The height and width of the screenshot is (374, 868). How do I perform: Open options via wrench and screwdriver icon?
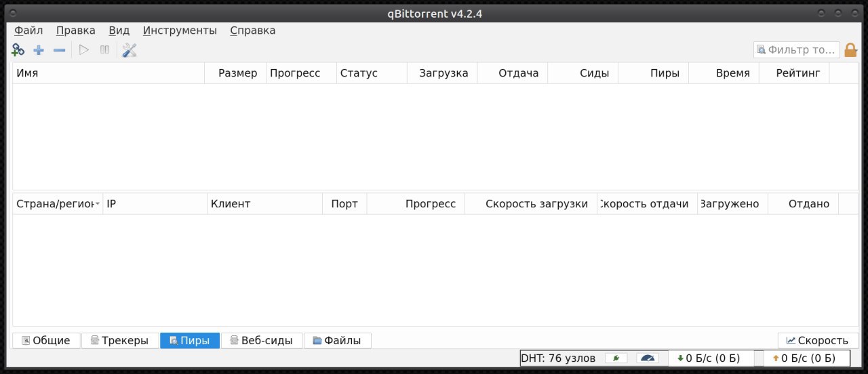130,49
